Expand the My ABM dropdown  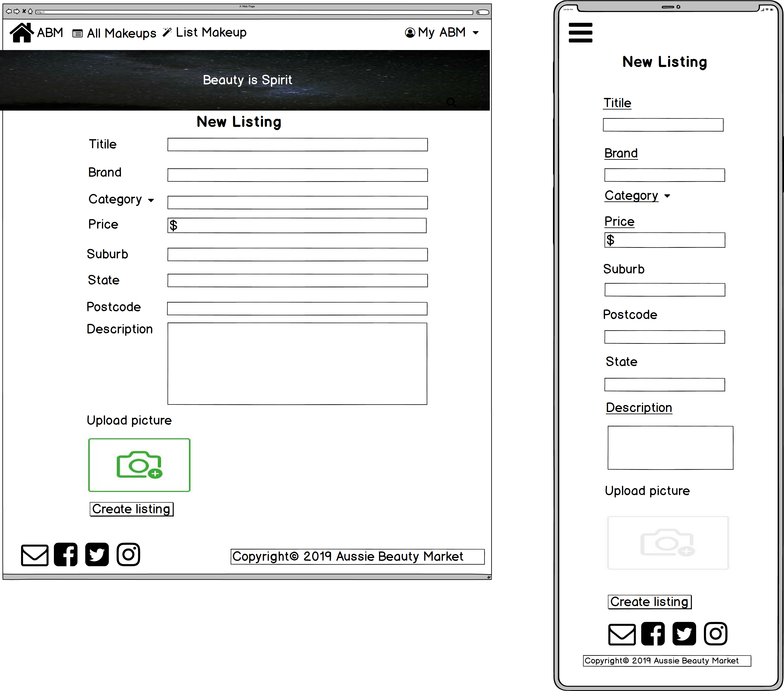[476, 33]
